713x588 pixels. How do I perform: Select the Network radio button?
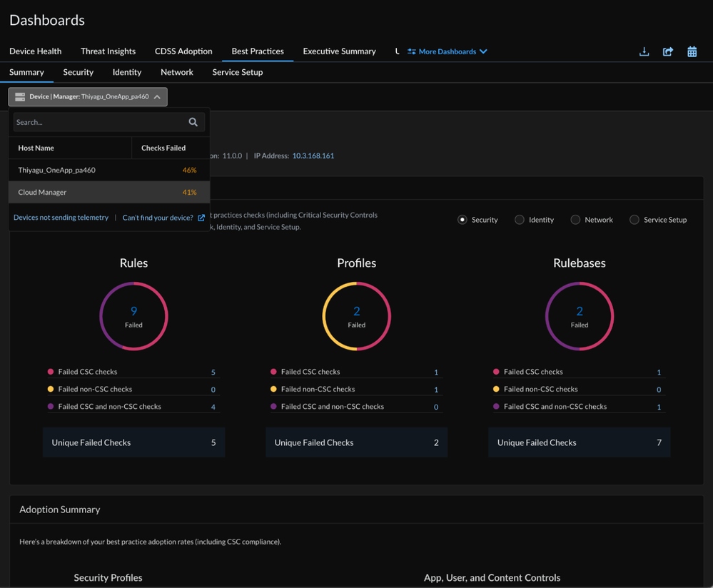tap(575, 220)
